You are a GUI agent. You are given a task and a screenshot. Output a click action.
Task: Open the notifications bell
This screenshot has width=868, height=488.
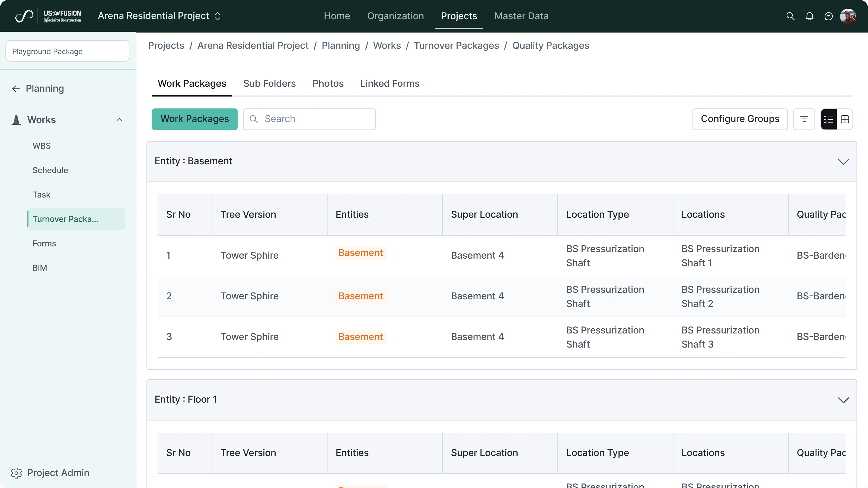coord(809,16)
